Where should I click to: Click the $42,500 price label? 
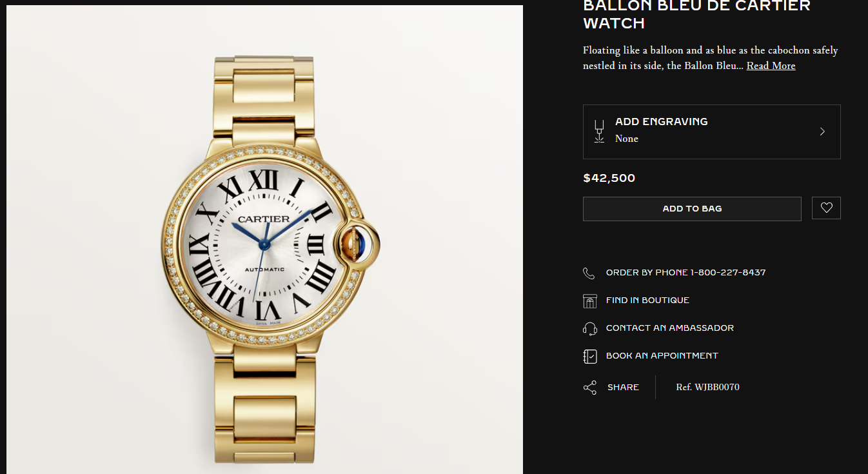click(x=609, y=178)
